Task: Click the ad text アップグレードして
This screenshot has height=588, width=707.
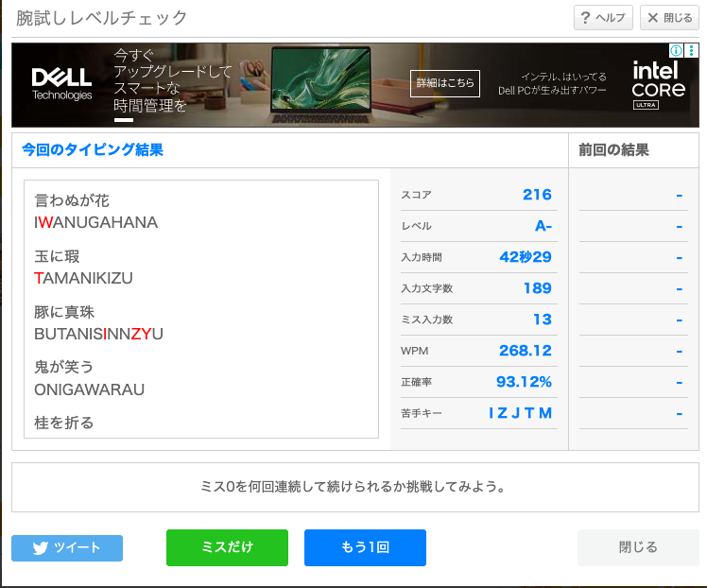Action: click(172, 71)
